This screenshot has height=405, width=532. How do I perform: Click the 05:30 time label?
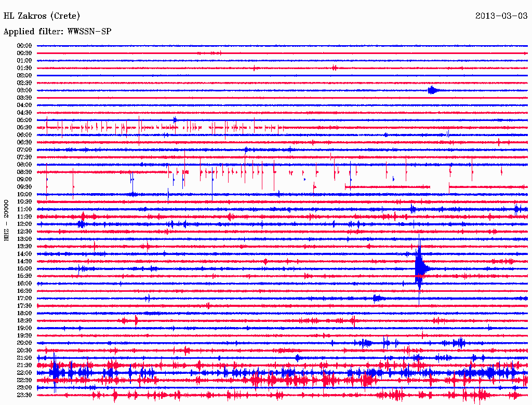[x=24, y=128]
